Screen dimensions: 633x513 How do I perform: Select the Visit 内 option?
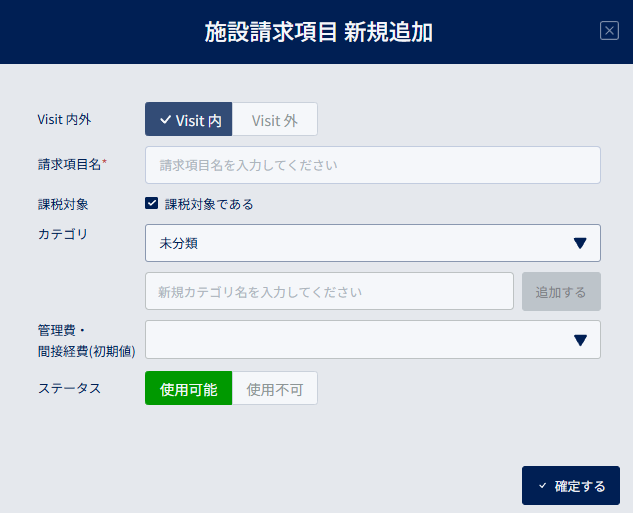[189, 119]
